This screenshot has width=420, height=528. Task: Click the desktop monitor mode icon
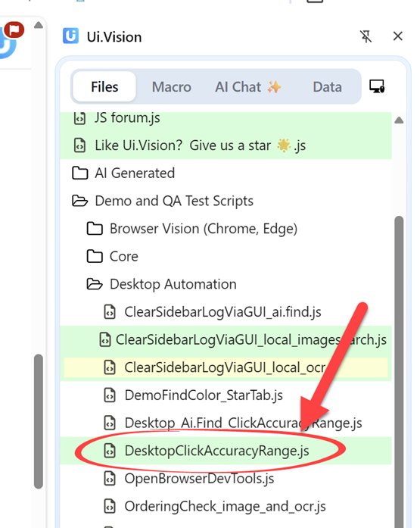tap(377, 86)
